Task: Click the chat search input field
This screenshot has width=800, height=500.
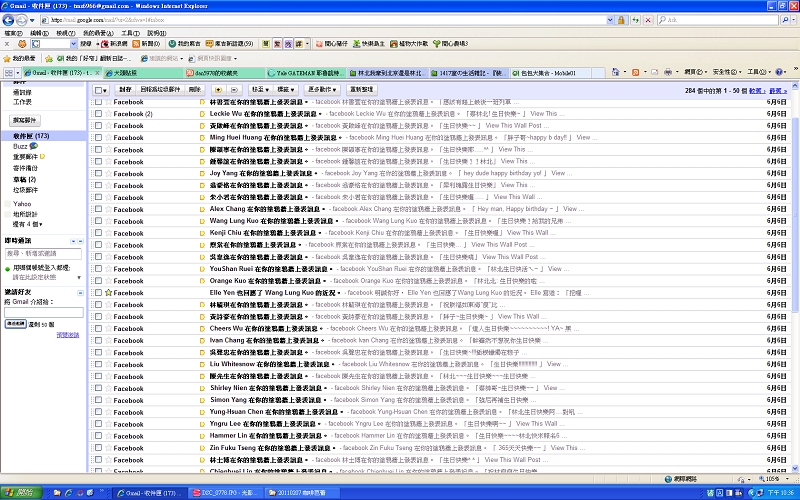Action: coord(43,254)
